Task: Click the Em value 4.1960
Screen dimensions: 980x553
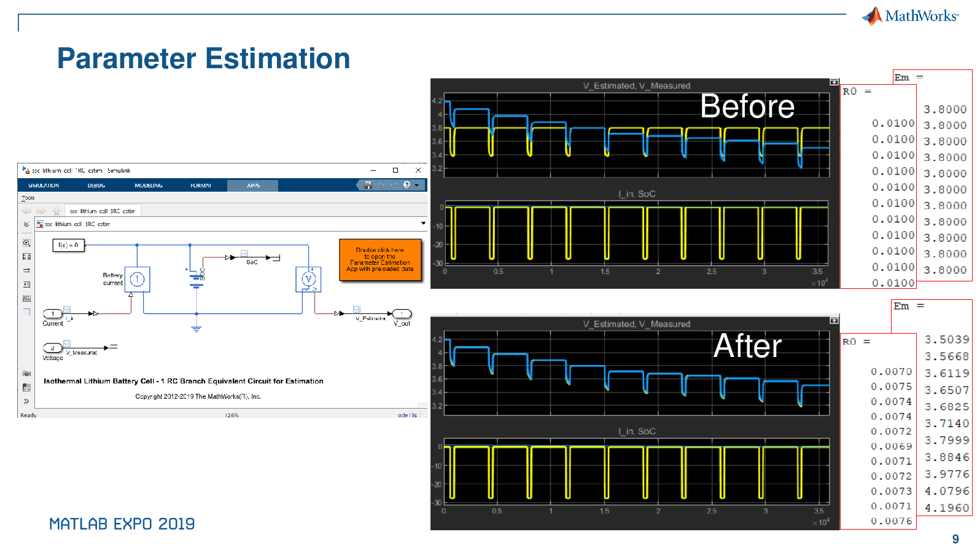Action: tap(947, 508)
